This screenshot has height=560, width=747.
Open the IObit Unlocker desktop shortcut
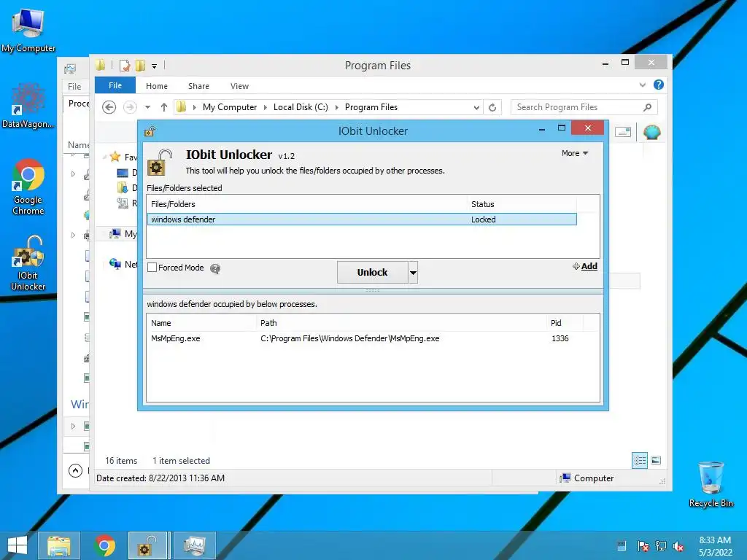(28, 262)
